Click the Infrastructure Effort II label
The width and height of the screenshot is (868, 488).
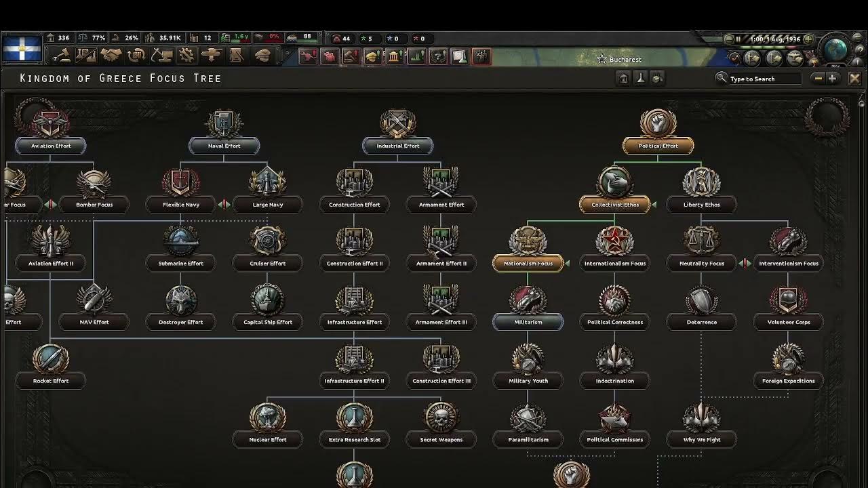354,381
